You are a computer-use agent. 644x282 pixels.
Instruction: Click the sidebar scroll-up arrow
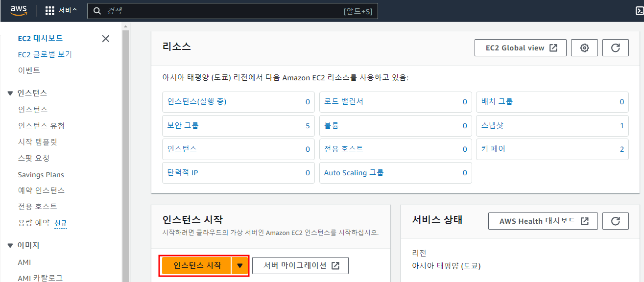126,26
